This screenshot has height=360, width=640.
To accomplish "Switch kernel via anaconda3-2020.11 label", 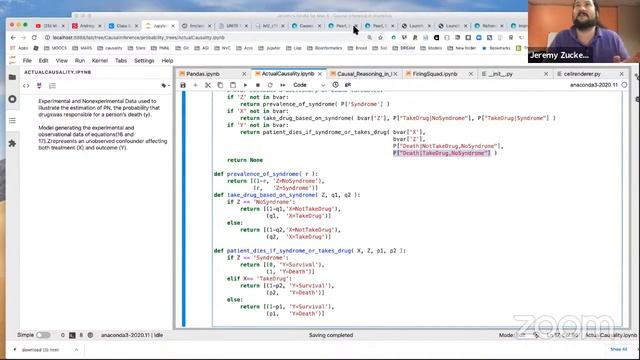I will click(x=593, y=85).
